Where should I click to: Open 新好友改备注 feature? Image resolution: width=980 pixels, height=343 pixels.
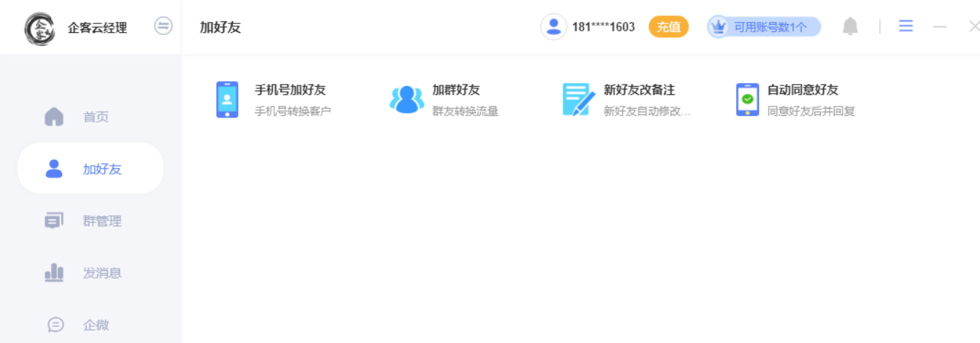[x=639, y=90]
